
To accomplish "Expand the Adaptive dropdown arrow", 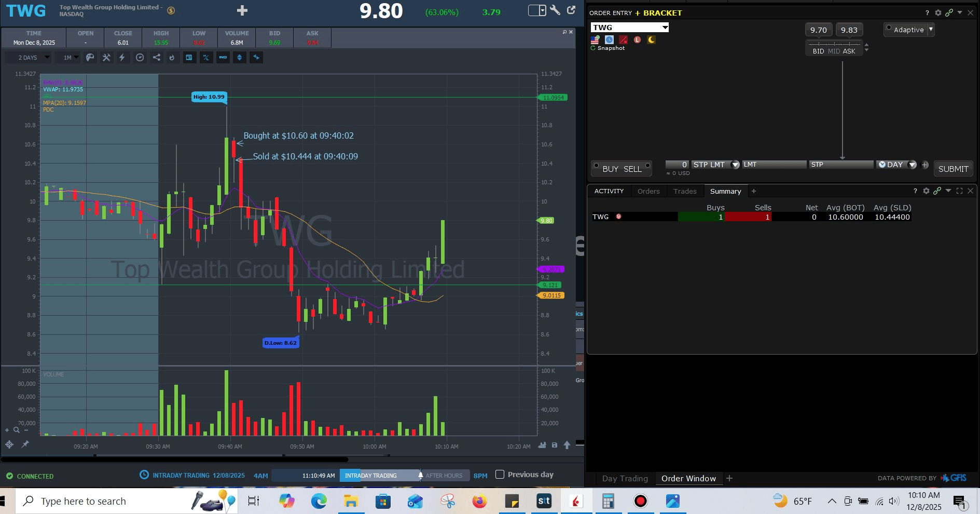I will click(x=931, y=30).
